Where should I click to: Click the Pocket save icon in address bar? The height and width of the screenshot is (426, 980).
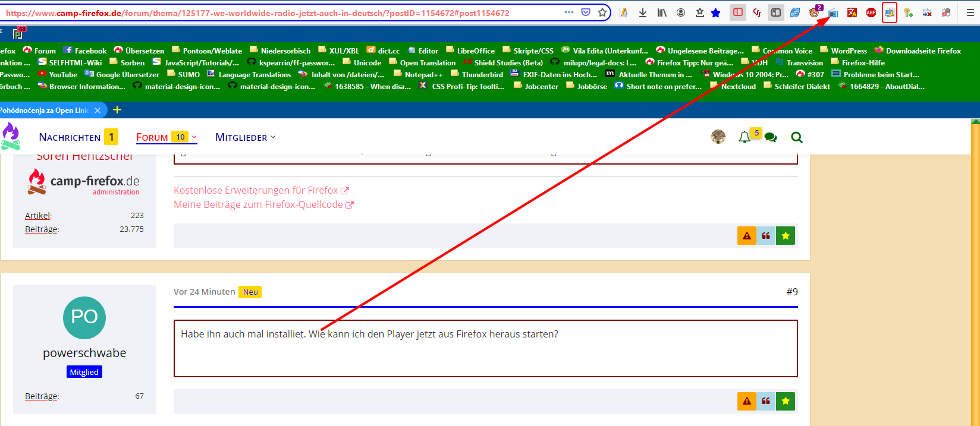[x=586, y=12]
